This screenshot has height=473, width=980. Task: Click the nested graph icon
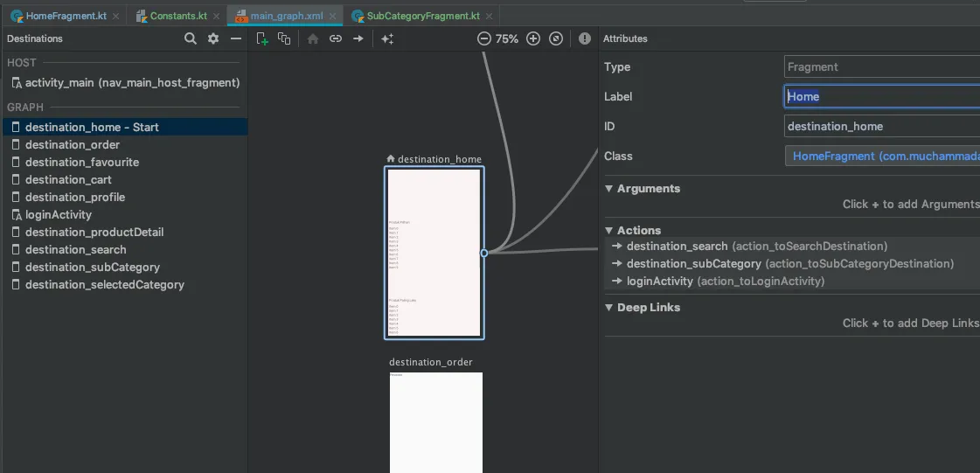284,38
